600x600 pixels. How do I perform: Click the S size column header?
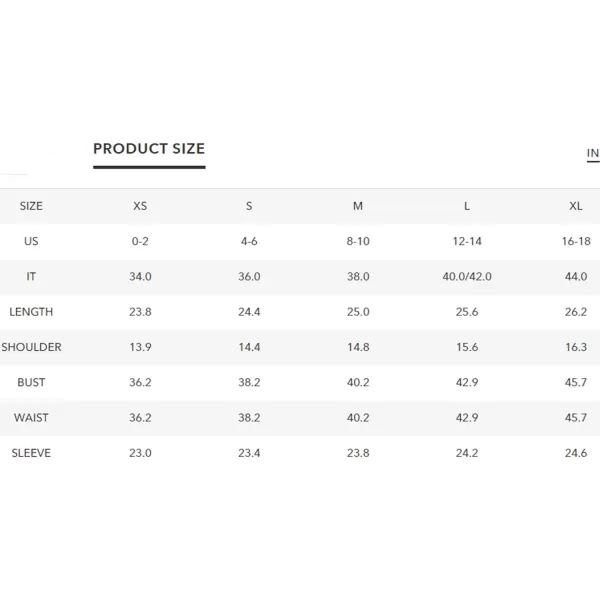click(x=249, y=206)
